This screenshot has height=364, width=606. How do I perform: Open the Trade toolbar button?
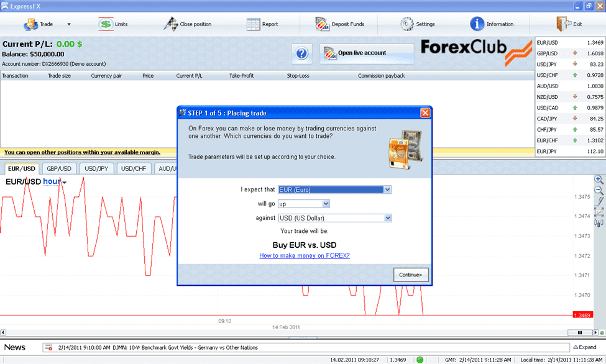39,24
